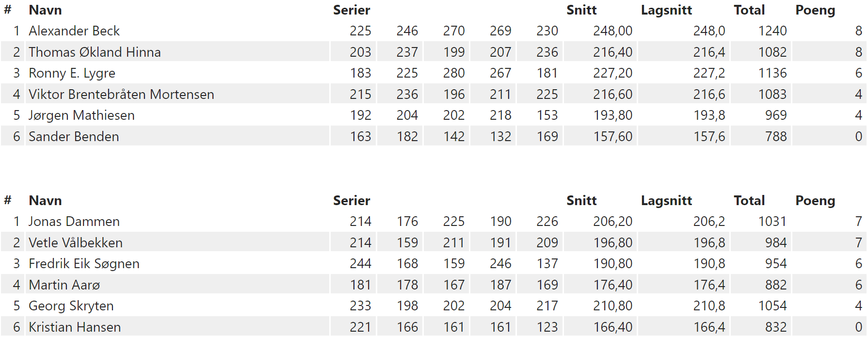
Task: Click Georg Skryten's name
Action: click(71, 306)
